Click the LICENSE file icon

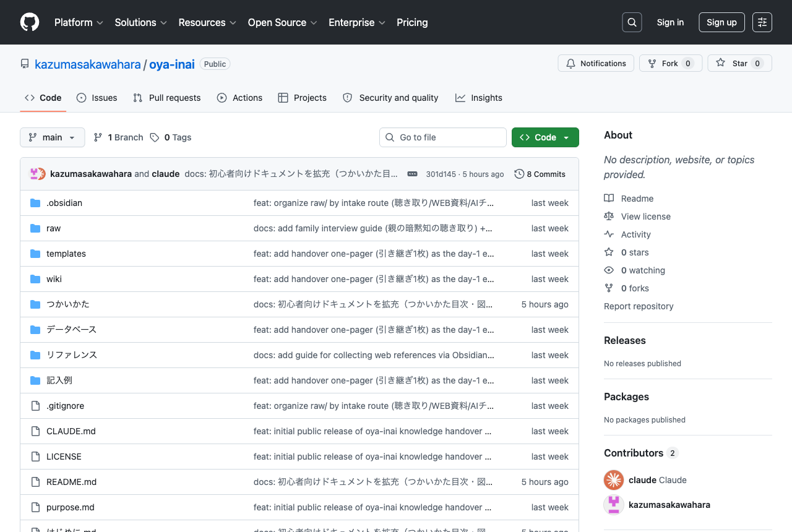tap(35, 457)
